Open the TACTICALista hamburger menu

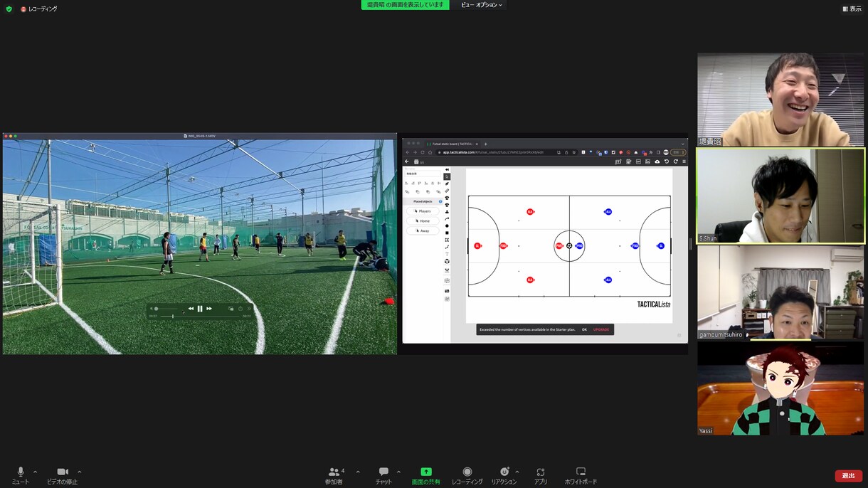point(684,161)
